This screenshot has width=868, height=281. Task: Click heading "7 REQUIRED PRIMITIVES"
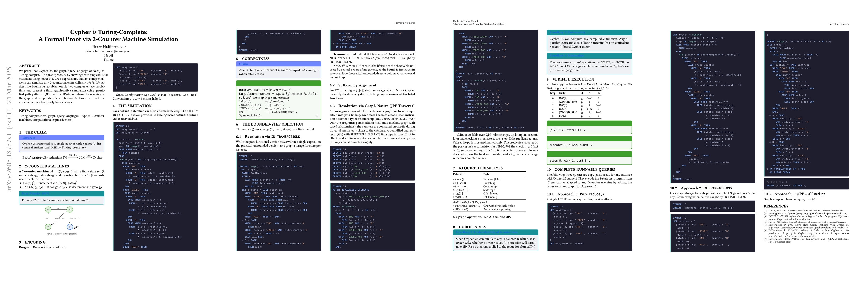point(478,168)
